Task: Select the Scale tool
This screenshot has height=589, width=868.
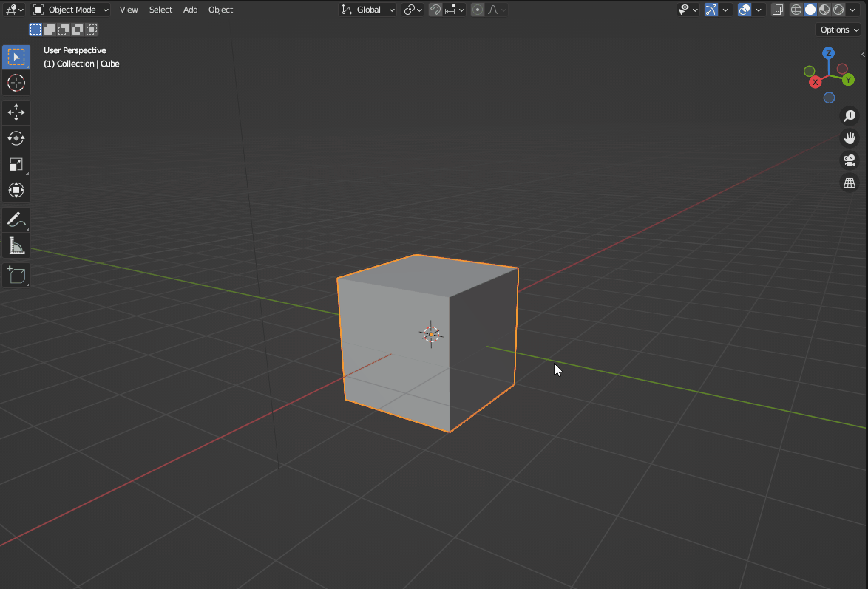Action: click(16, 164)
